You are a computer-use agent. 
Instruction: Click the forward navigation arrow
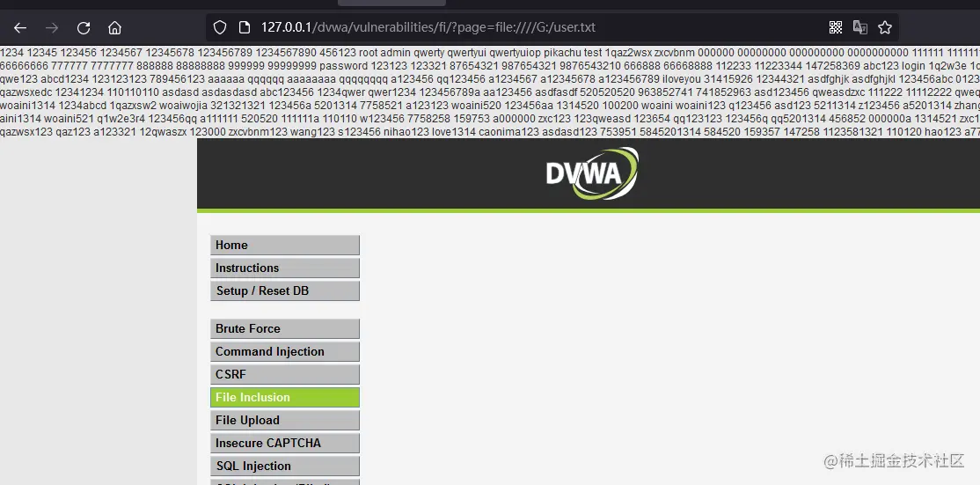pos(52,27)
